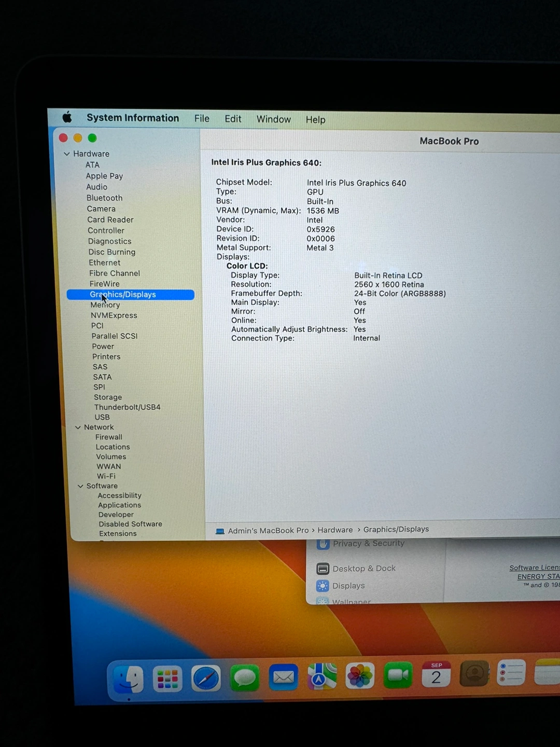Click Hardware in the path bar

(335, 530)
